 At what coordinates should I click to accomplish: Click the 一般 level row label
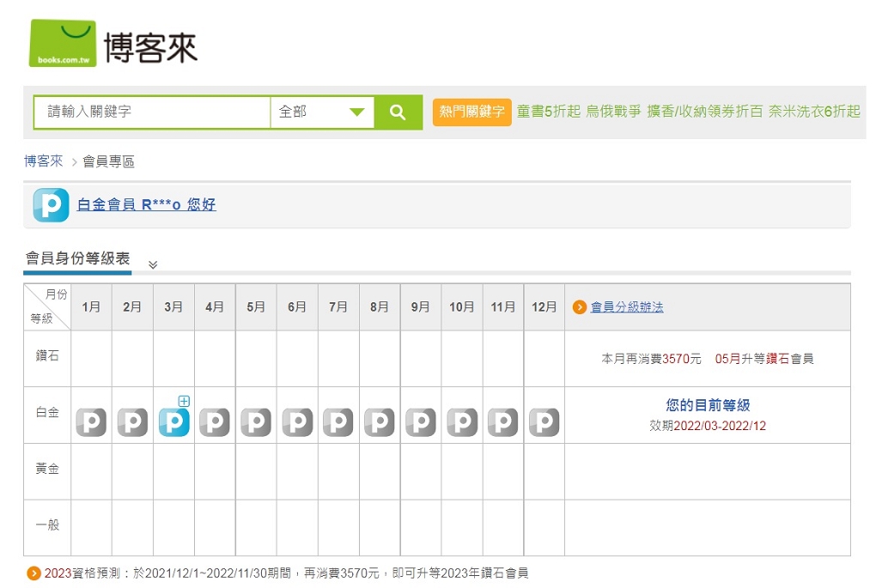point(47,524)
